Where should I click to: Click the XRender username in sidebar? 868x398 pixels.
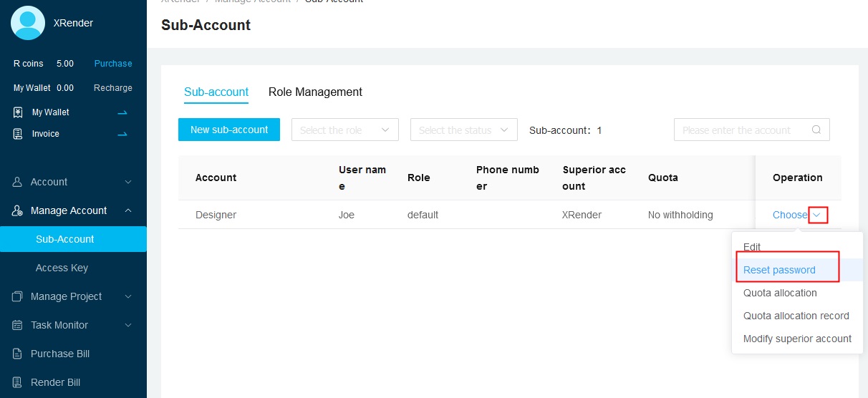click(73, 23)
